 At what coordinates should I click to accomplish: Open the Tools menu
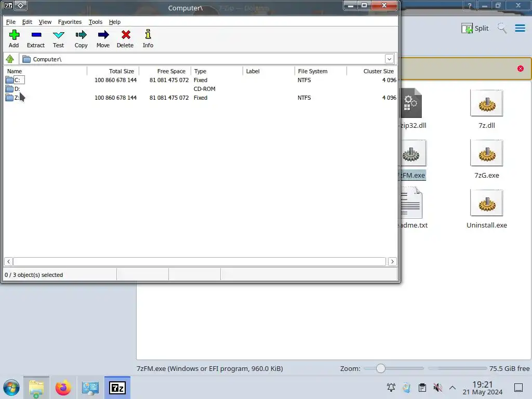(96, 22)
